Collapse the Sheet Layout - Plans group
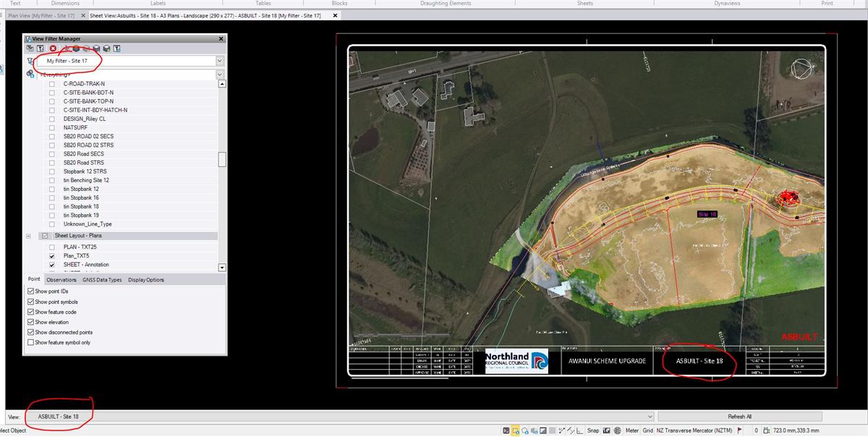The image size is (868, 437). (x=28, y=236)
